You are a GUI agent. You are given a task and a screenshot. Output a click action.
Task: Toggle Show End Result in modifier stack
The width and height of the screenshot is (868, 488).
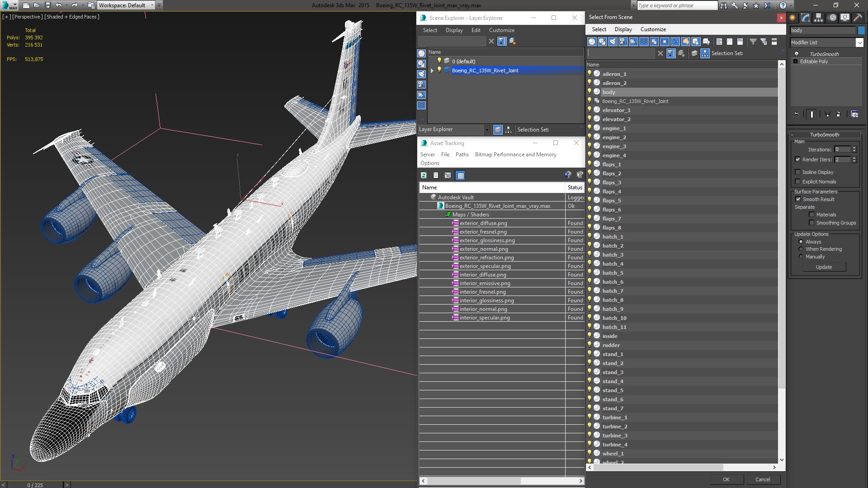coord(812,114)
